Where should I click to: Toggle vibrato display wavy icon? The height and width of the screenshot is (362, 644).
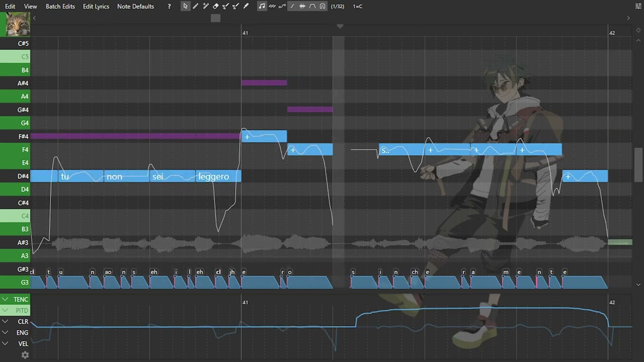tap(272, 7)
